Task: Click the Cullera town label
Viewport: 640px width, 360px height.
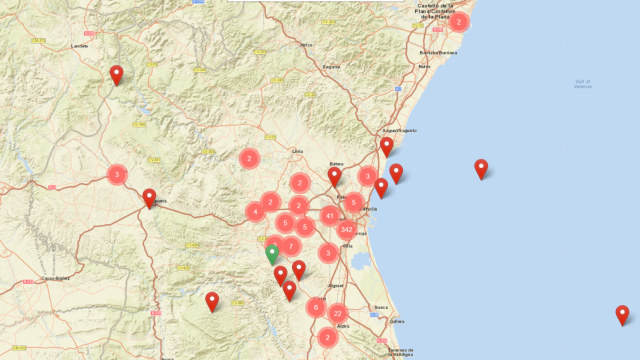Action: pos(397,321)
